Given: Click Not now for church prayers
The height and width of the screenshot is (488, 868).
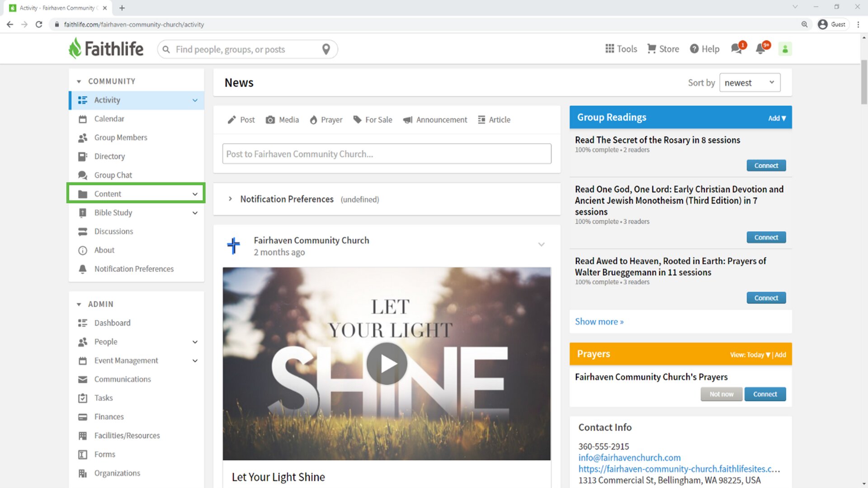Looking at the screenshot, I should pyautogui.click(x=721, y=394).
